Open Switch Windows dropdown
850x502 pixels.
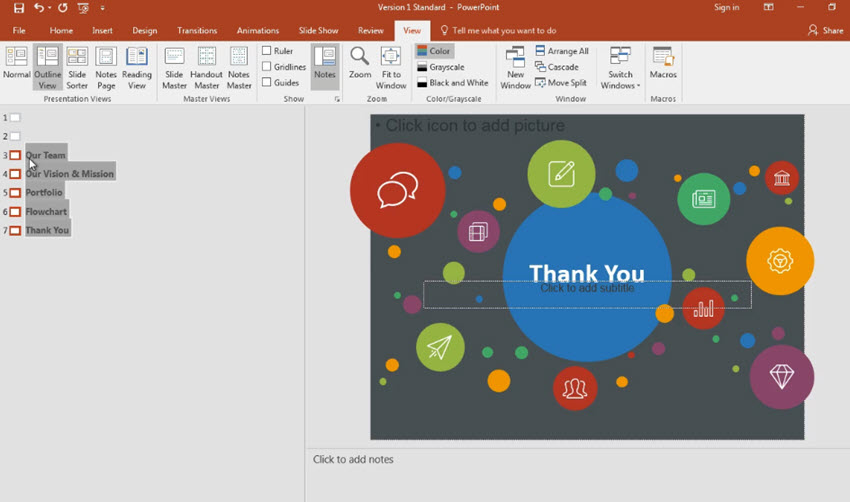[x=620, y=67]
